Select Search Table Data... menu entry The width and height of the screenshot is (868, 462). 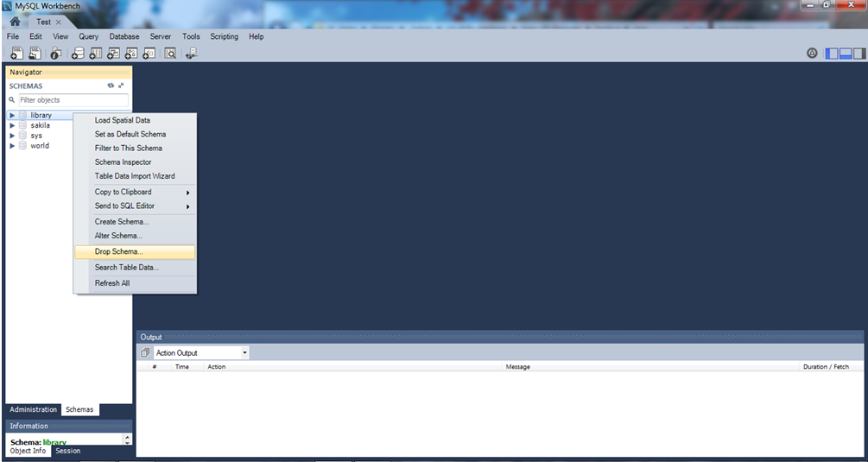click(x=135, y=267)
